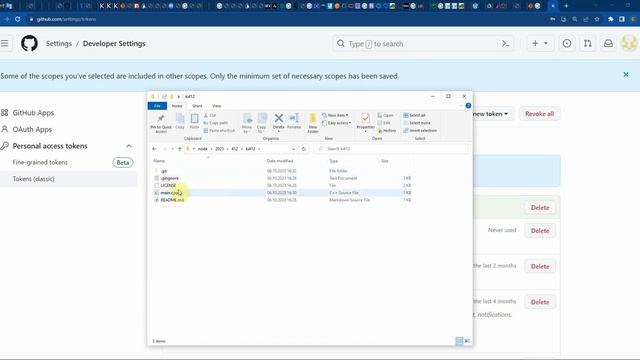Screen dimensions: 640x360
Task: Click the Explorer Back arrow
Action: pos(154,149)
